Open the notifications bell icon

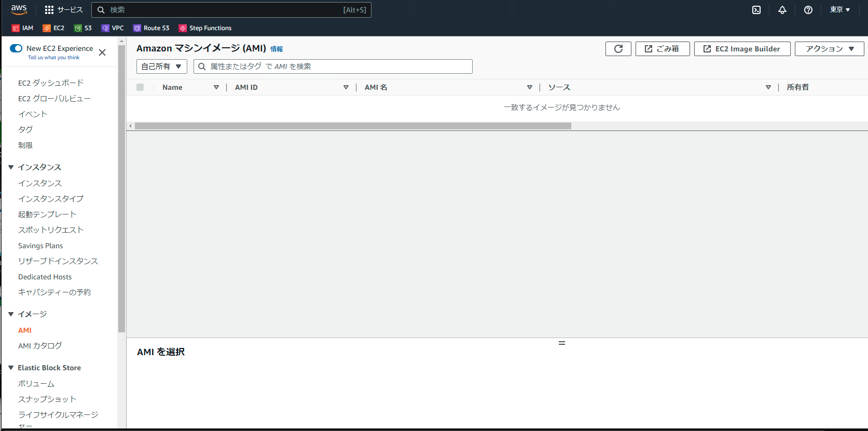click(782, 10)
